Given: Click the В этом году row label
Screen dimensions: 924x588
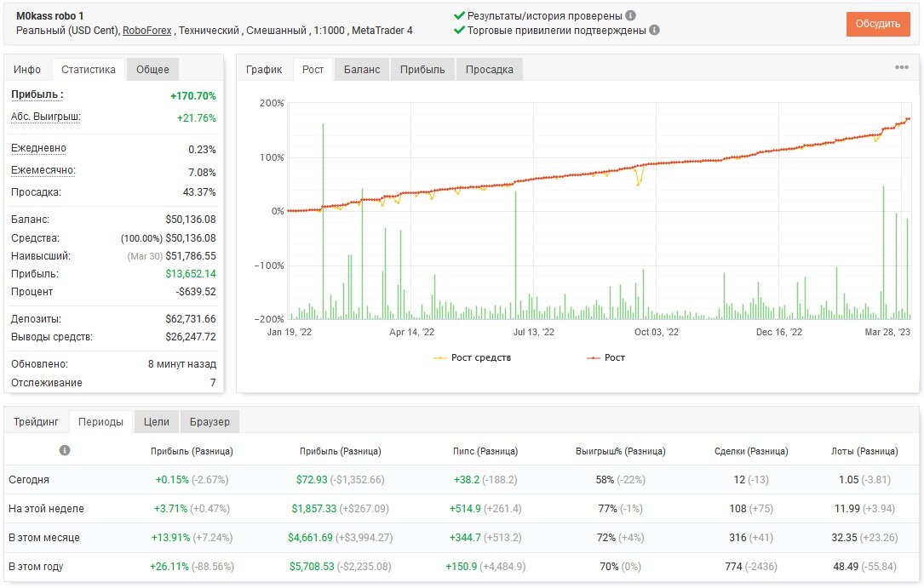Looking at the screenshot, I should 36,567.
